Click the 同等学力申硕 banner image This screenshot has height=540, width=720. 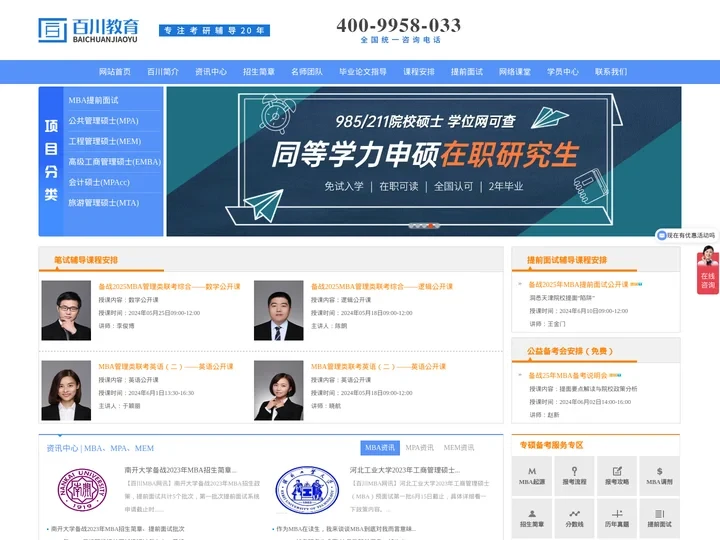424,161
